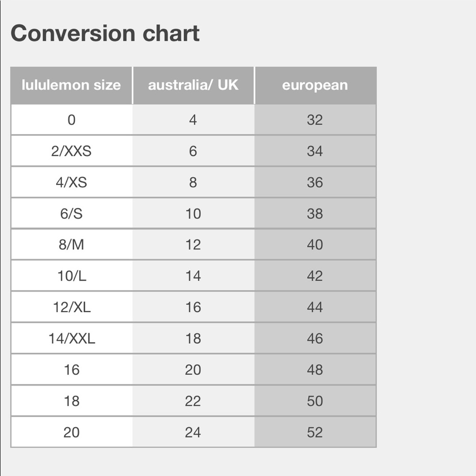
Task: Click the 4/XS size cell
Action: [x=71, y=182]
